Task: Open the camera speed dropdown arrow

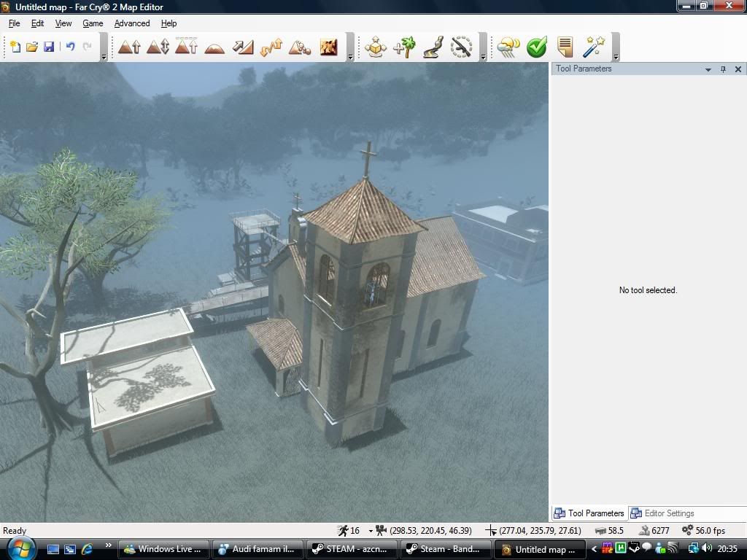Action: 371,531
